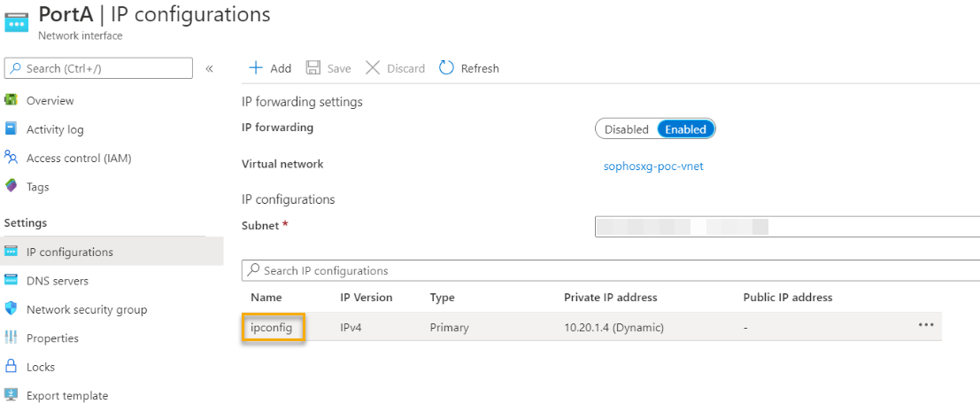Viewport: 980px width, 404px height.
Task: Click the DNS servers sidebar icon
Action: click(12, 281)
